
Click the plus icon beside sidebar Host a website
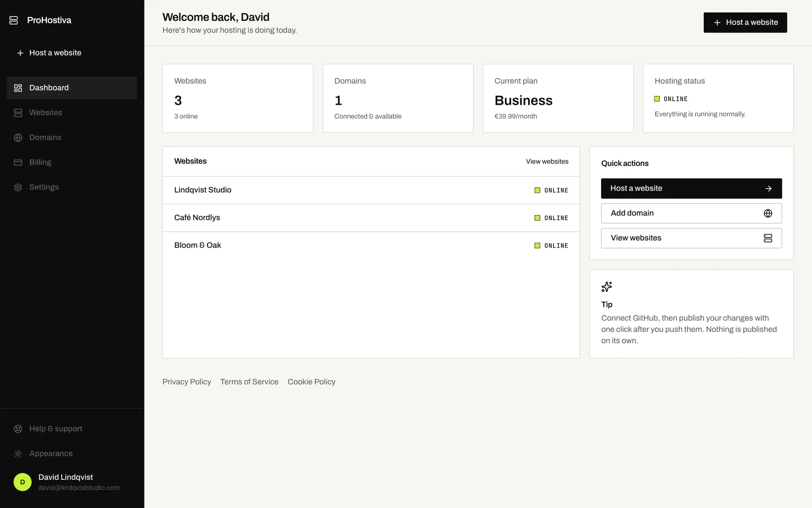[x=20, y=53]
